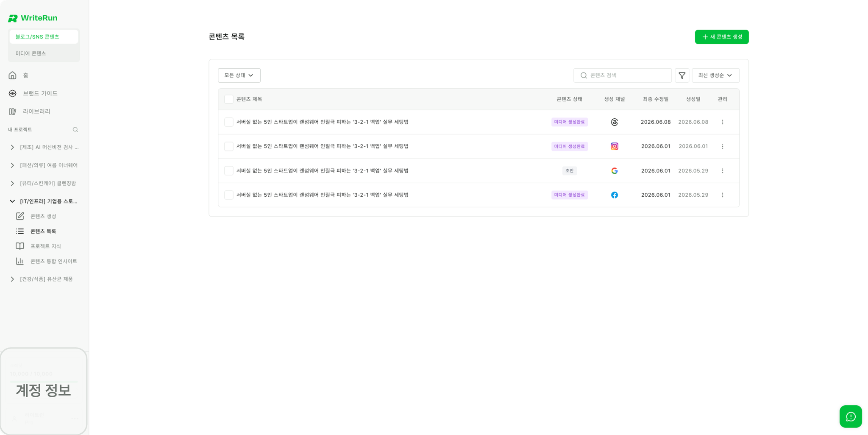
Task: Search projects with the 내 프로젝트 magnifier icon
Action: click(x=75, y=130)
